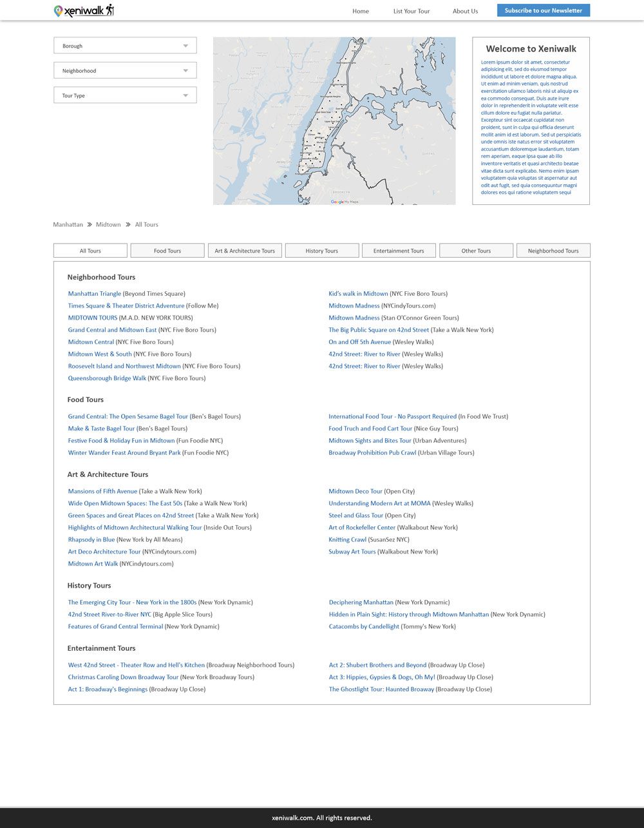This screenshot has height=828, width=644.
Task: Switch to the Food Tours tab
Action: tap(167, 251)
